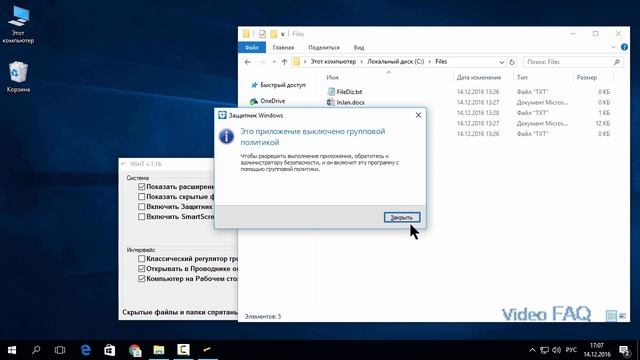
Task: Click the Windows Start button
Action: pos(12,350)
